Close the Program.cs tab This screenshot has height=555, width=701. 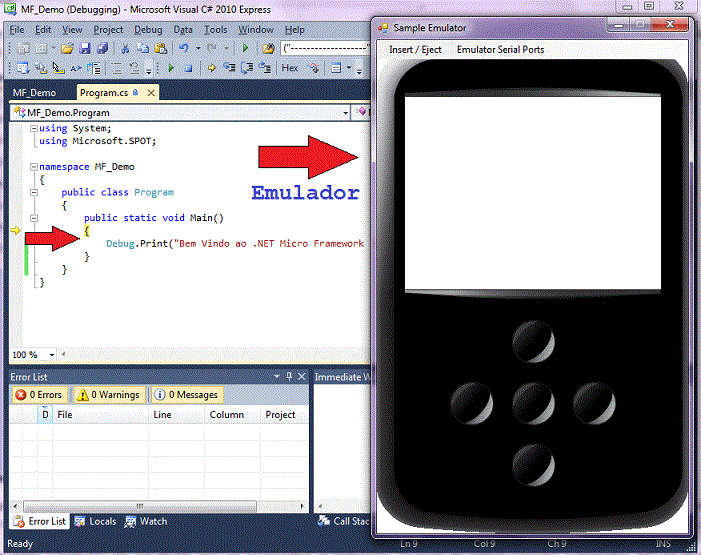coord(151,93)
